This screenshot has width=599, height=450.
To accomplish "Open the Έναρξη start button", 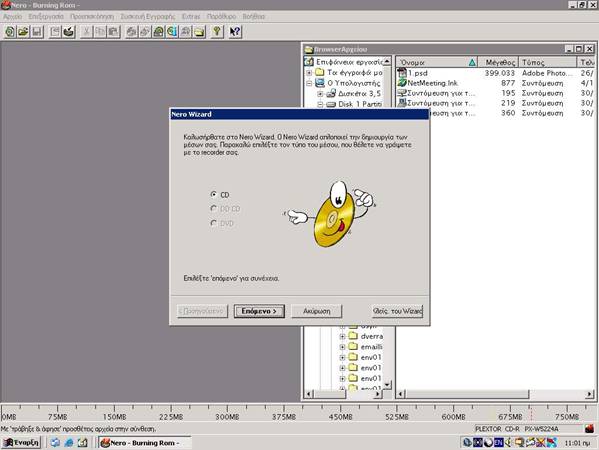I will coord(21,442).
